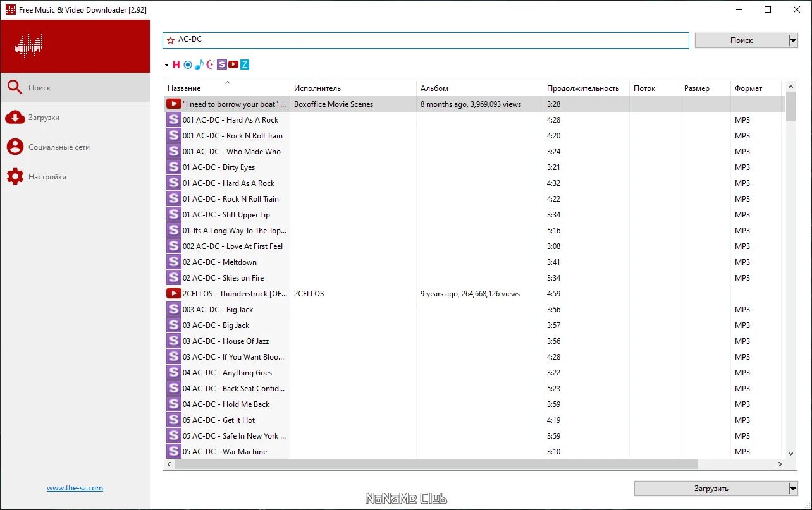Open Настройки via the gear icon
This screenshot has width=812, height=510.
pos(15,177)
